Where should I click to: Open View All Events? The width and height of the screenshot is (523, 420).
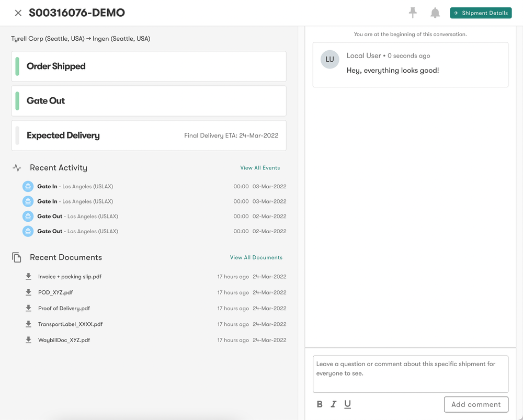click(260, 167)
